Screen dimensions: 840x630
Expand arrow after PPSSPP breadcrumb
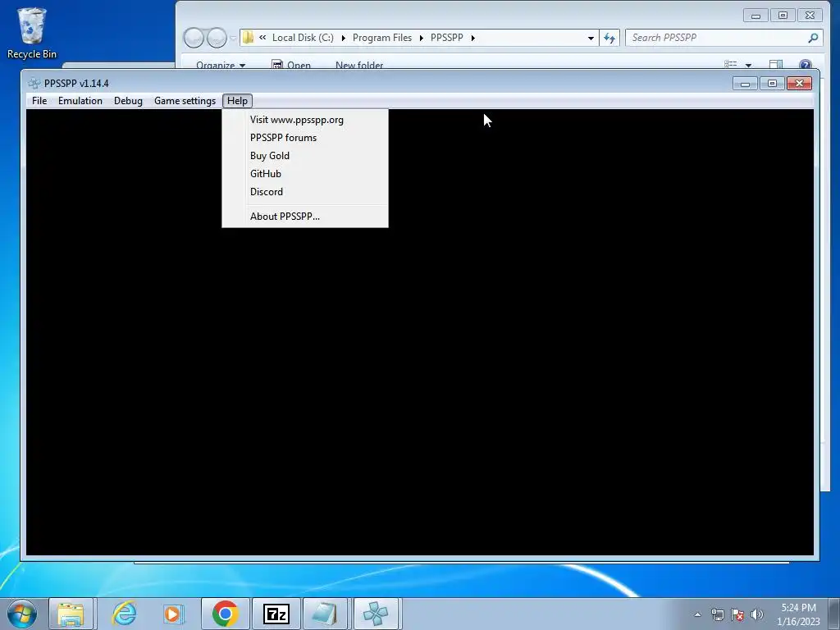pos(473,38)
